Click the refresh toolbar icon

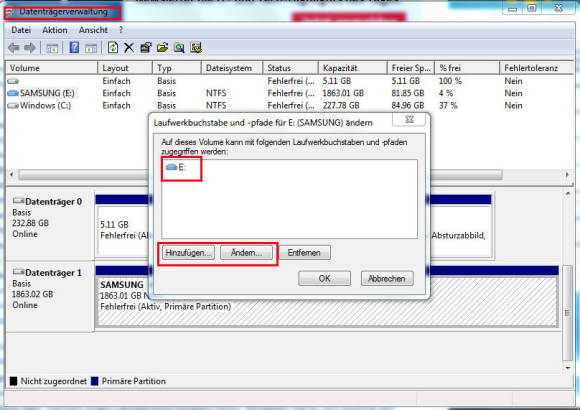pyautogui.click(x=113, y=48)
